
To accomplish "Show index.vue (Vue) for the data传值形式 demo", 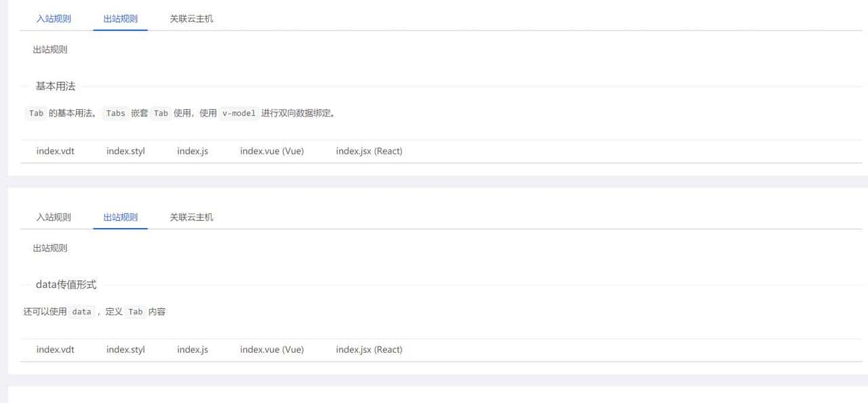I will coord(271,349).
